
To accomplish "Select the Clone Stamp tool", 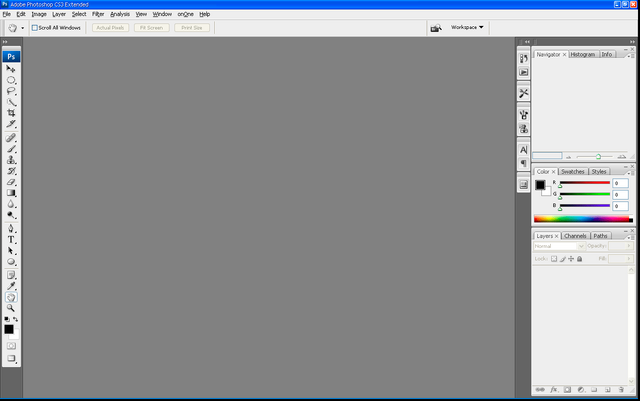I will point(11,160).
